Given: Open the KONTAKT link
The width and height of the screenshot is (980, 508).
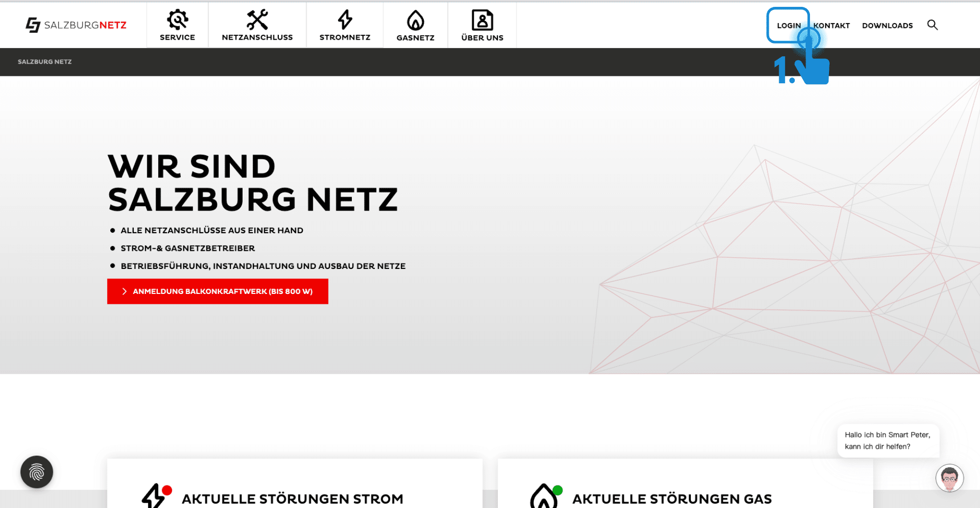Looking at the screenshot, I should click(x=832, y=25).
